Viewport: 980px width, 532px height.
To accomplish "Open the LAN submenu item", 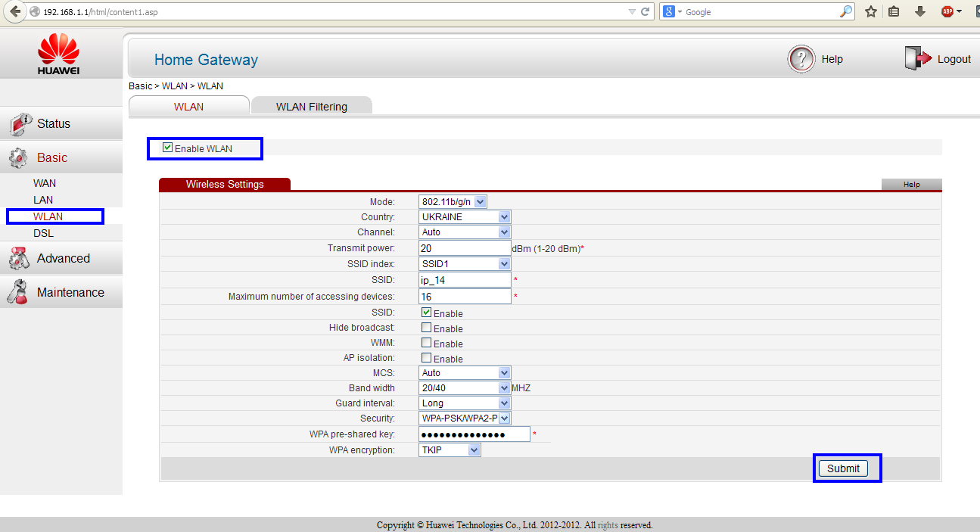I will click(43, 200).
